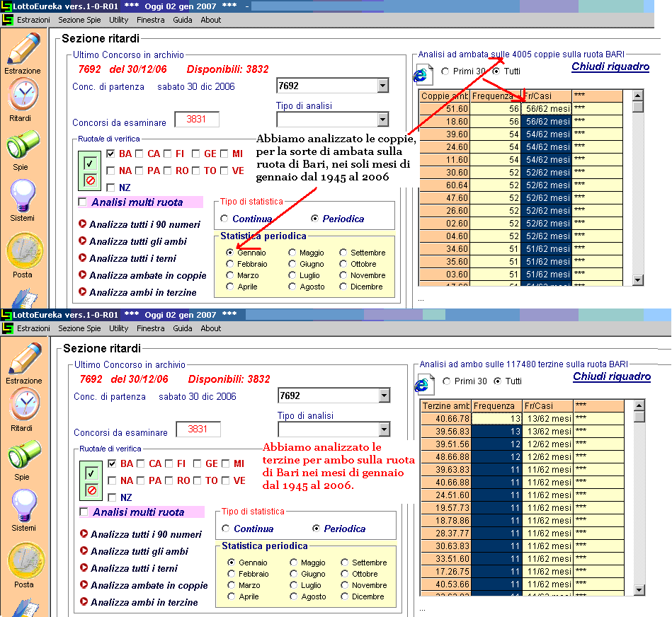Click green select-all wheels icon in upper window
The width and height of the screenshot is (672, 617).
pos(90,163)
